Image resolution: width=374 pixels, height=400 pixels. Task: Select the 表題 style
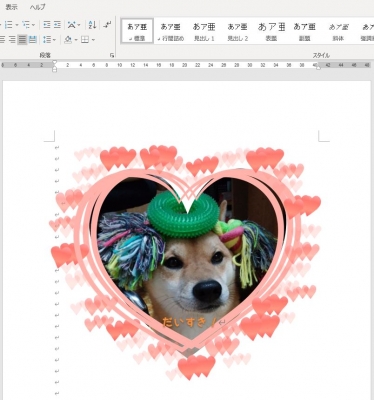[271, 31]
